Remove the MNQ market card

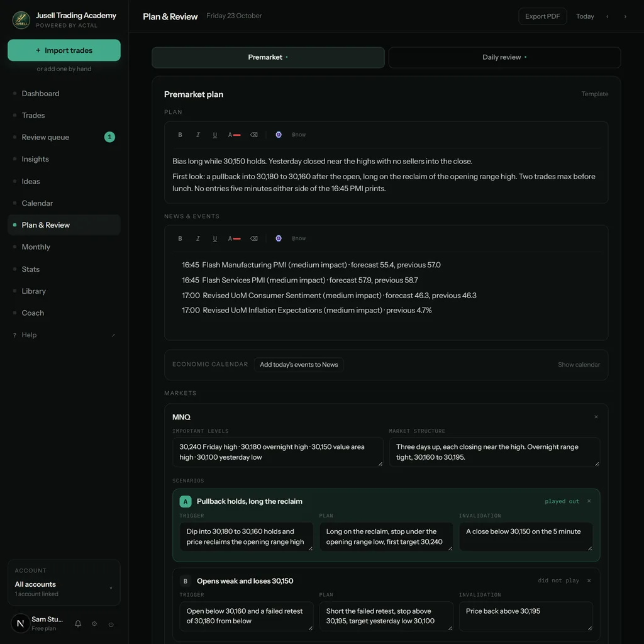click(x=596, y=417)
